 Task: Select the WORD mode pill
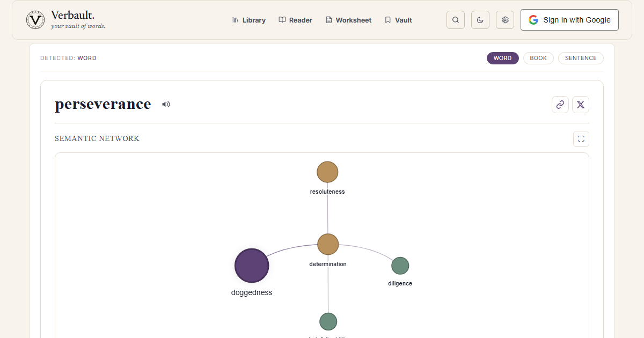click(503, 58)
